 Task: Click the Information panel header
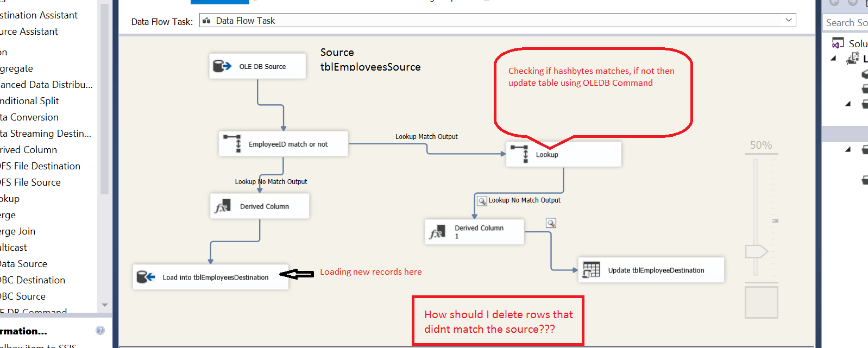[x=23, y=331]
